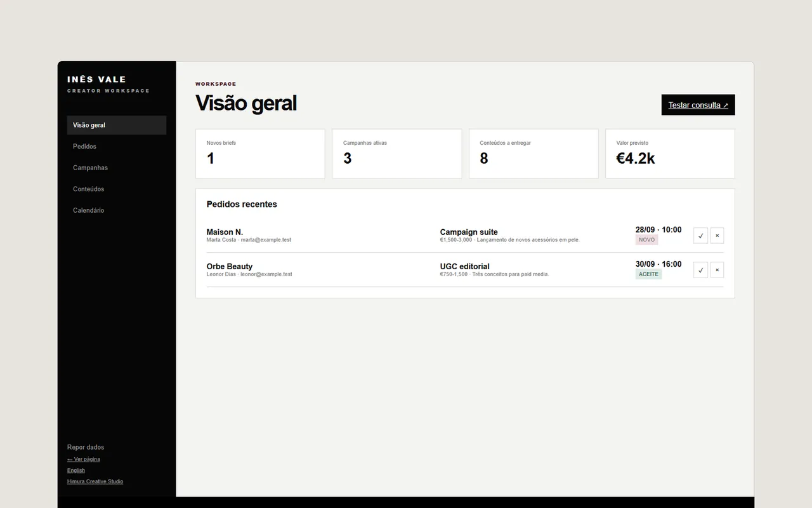812x508 pixels.
Task: Click the ACEITE status badge
Action: pyautogui.click(x=649, y=274)
